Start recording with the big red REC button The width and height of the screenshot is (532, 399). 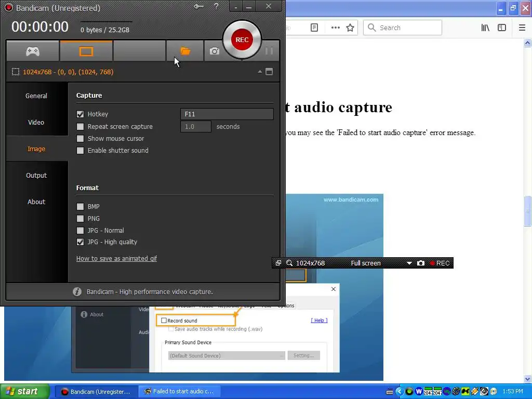[x=242, y=39]
